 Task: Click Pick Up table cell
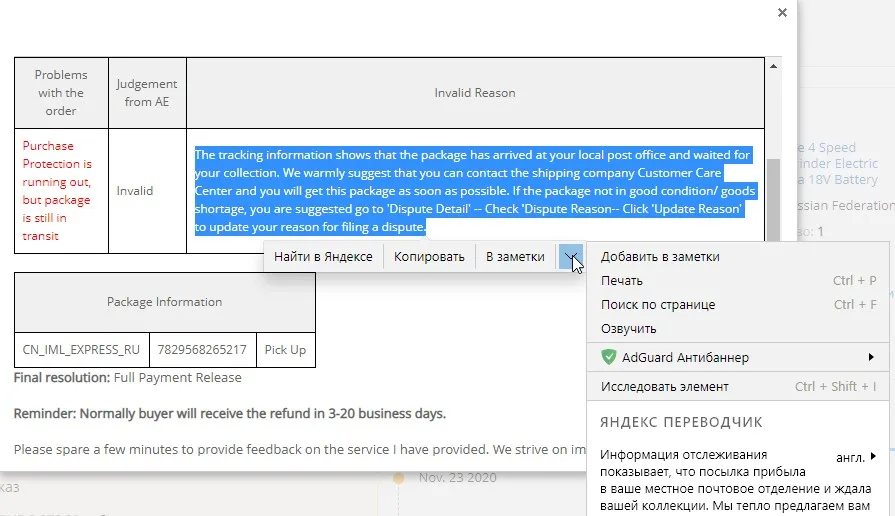[285, 350]
